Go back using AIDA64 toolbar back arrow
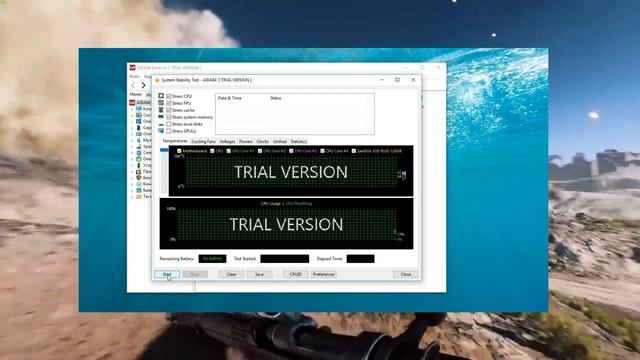Viewport: 640px width, 360px height. click(x=133, y=85)
